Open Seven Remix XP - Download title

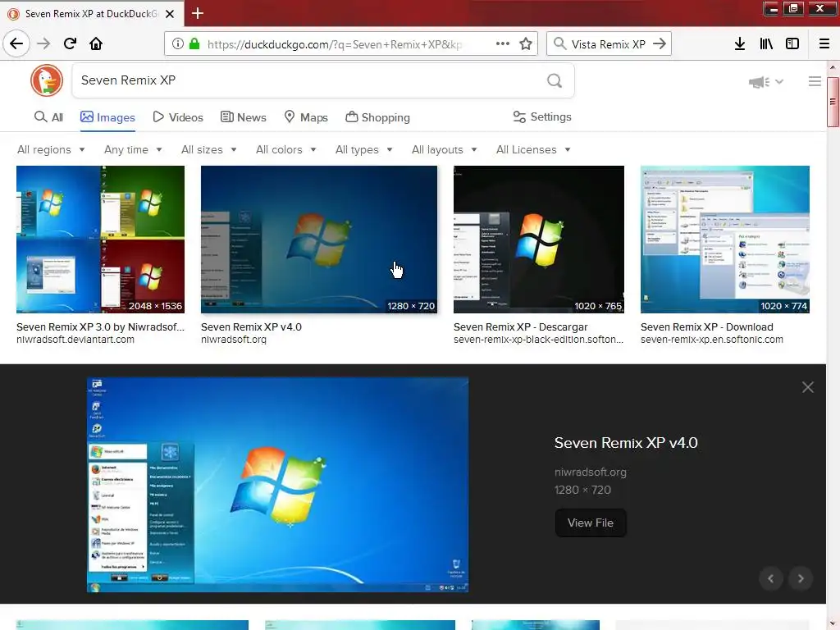tap(707, 326)
